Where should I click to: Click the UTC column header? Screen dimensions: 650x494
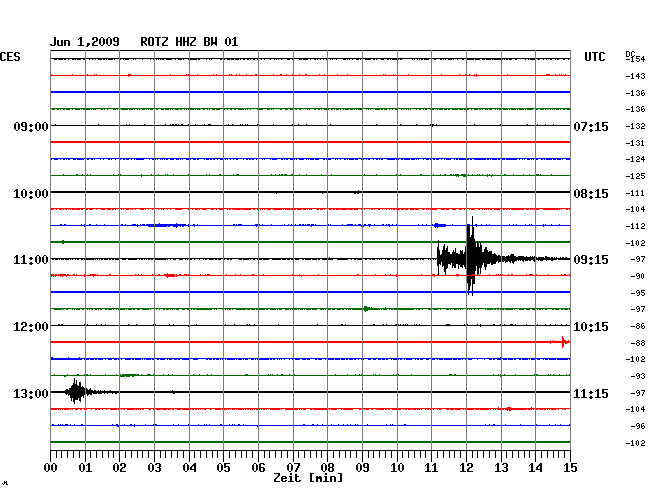click(594, 57)
